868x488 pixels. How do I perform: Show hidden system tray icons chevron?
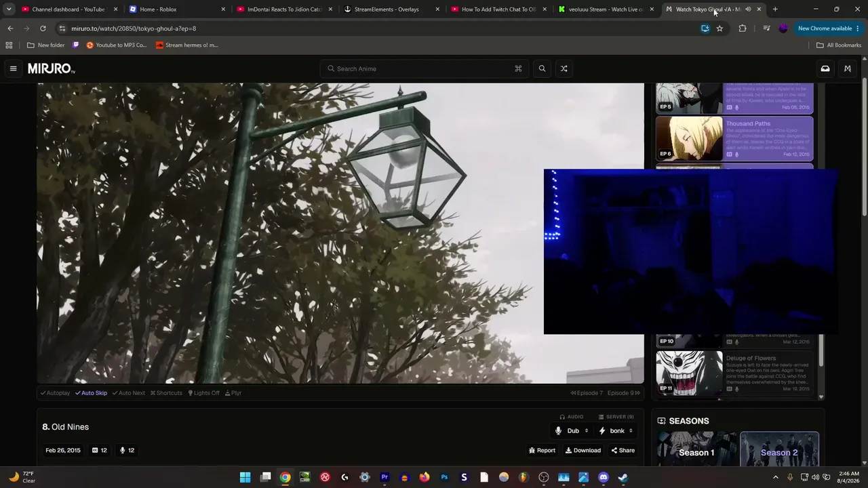click(x=776, y=477)
